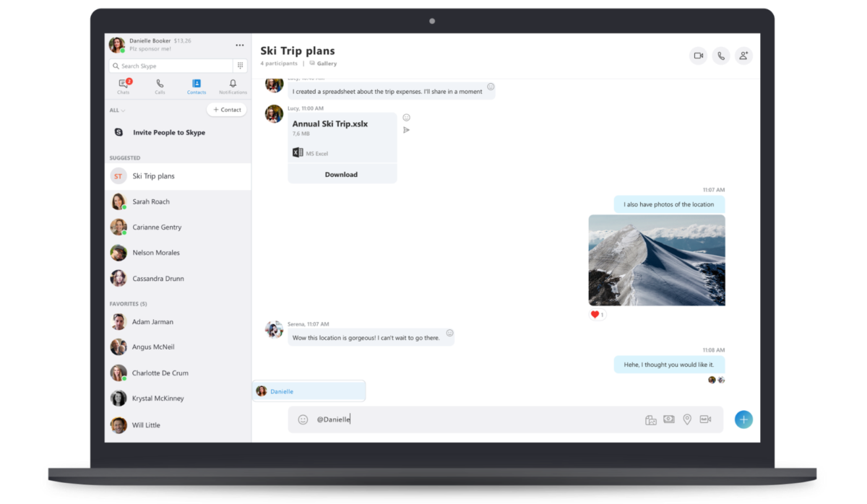This screenshot has width=867, height=504.
Task: Switch to the Calls tab
Action: click(x=160, y=86)
